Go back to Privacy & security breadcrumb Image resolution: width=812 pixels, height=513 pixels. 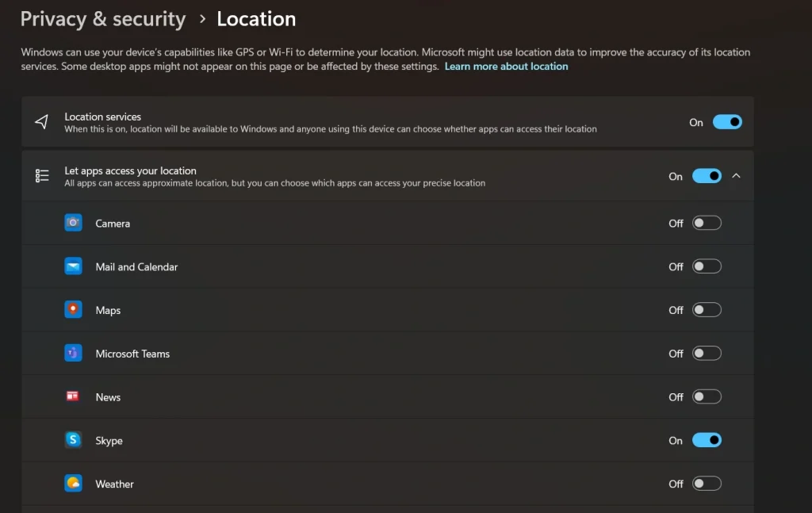pos(102,19)
